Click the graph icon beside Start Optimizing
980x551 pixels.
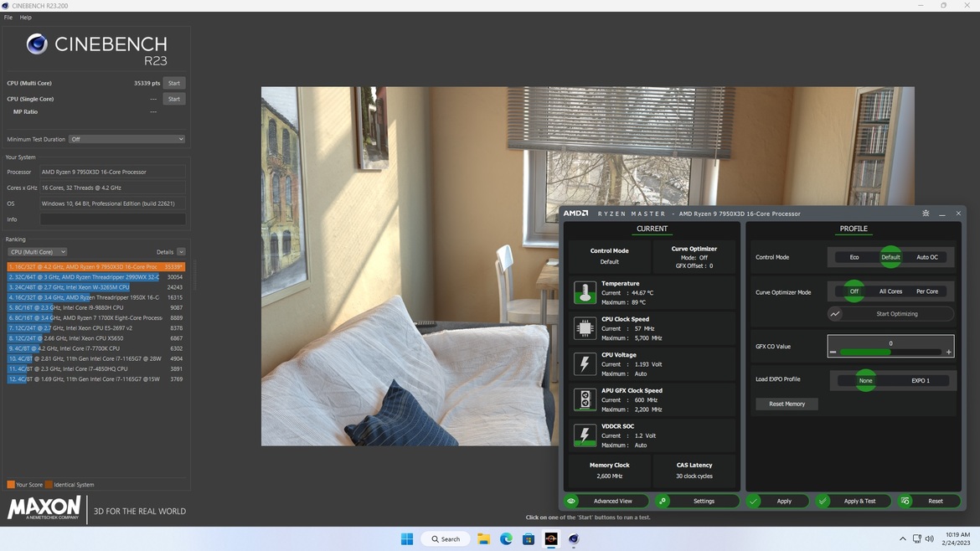(835, 314)
